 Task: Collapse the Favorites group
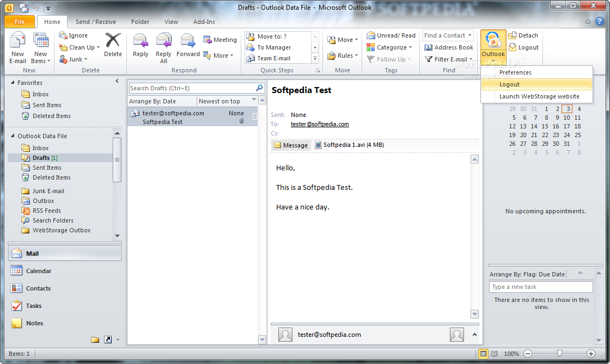coord(13,82)
